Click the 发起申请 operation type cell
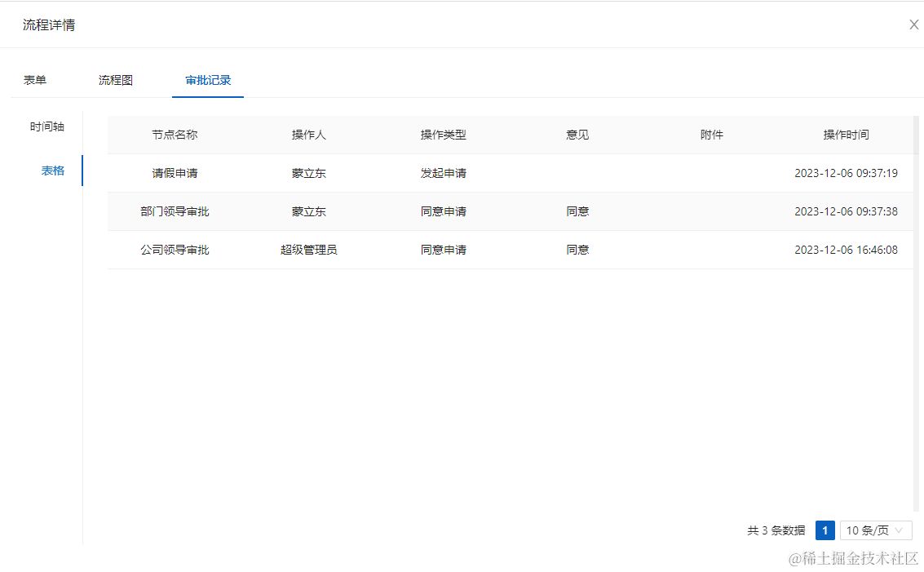The height and width of the screenshot is (572, 924). (443, 173)
